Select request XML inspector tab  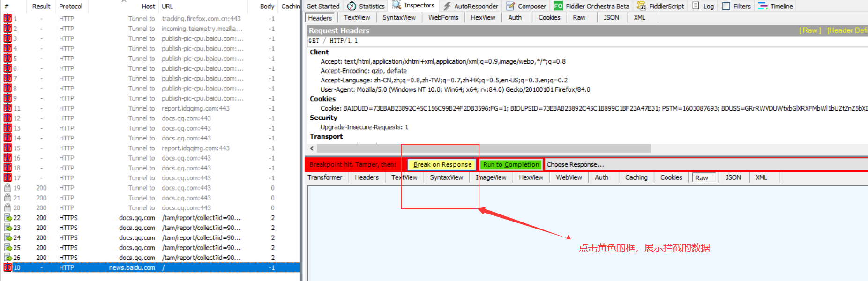[x=639, y=17]
